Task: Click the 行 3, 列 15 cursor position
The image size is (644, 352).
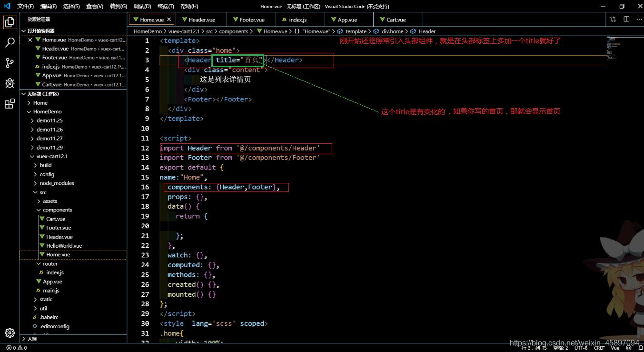Action: coord(534,348)
